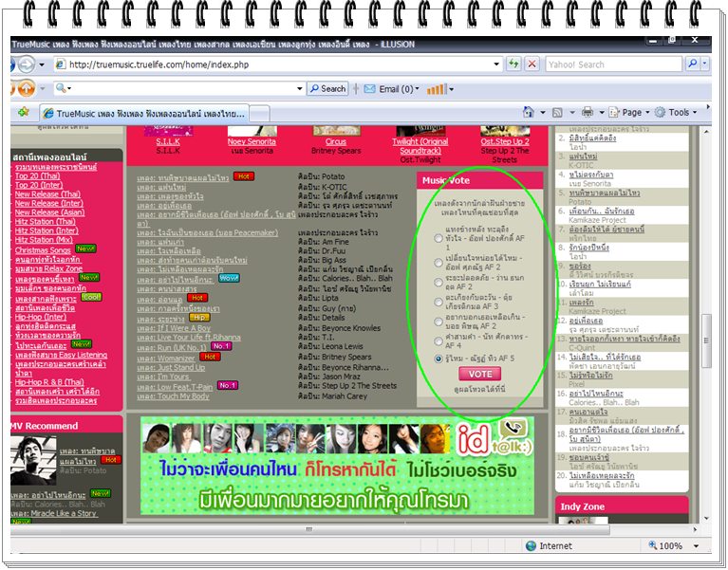Screen dimensions: 728x570
Task: Click the Page document icon
Action: (614, 112)
